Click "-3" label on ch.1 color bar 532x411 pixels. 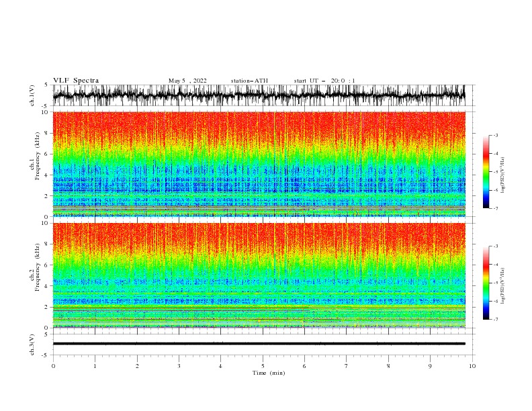click(x=495, y=135)
